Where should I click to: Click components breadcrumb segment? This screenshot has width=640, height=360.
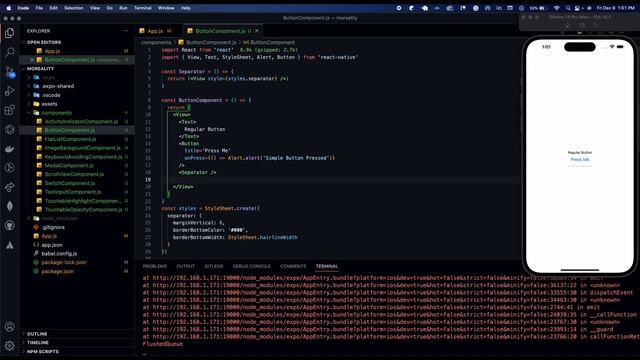coord(156,42)
